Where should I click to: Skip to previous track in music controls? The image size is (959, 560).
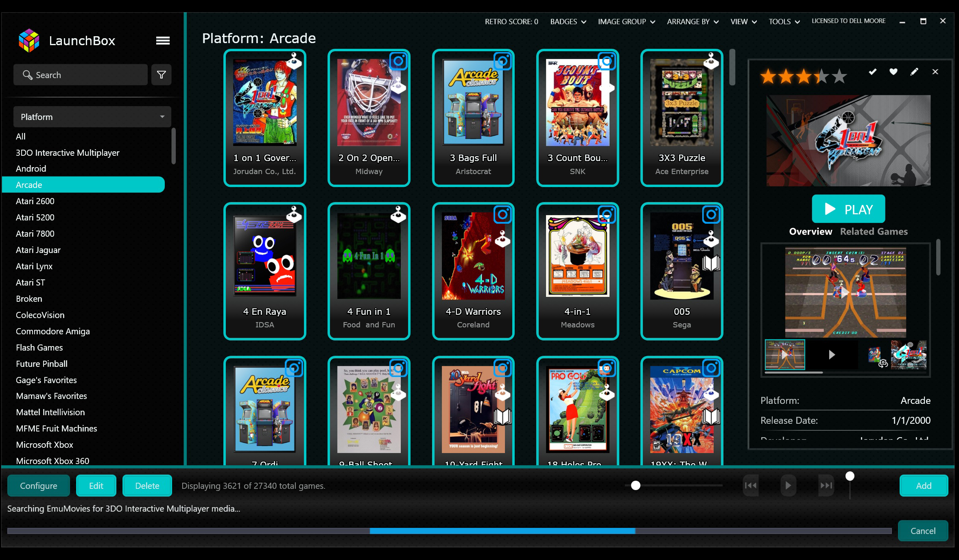[x=751, y=485]
